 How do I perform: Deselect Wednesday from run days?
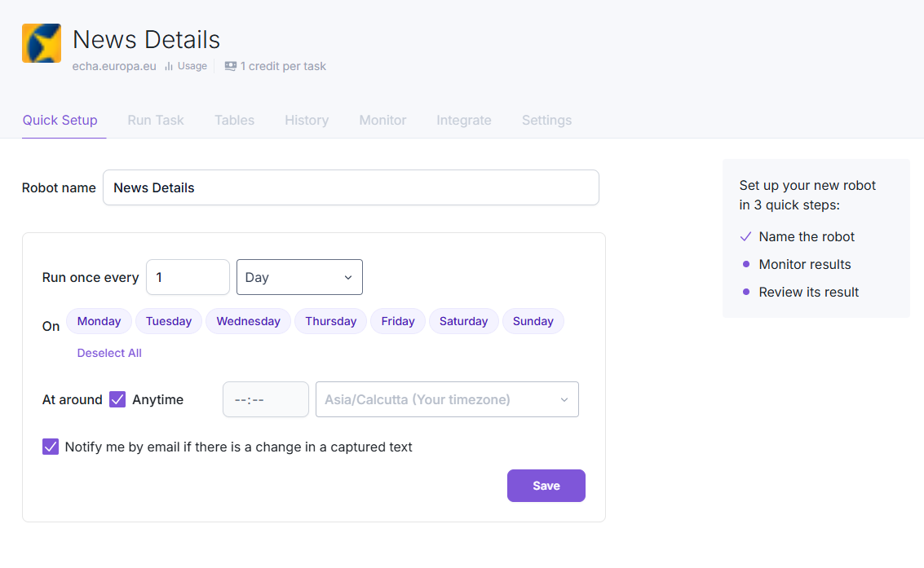point(248,321)
